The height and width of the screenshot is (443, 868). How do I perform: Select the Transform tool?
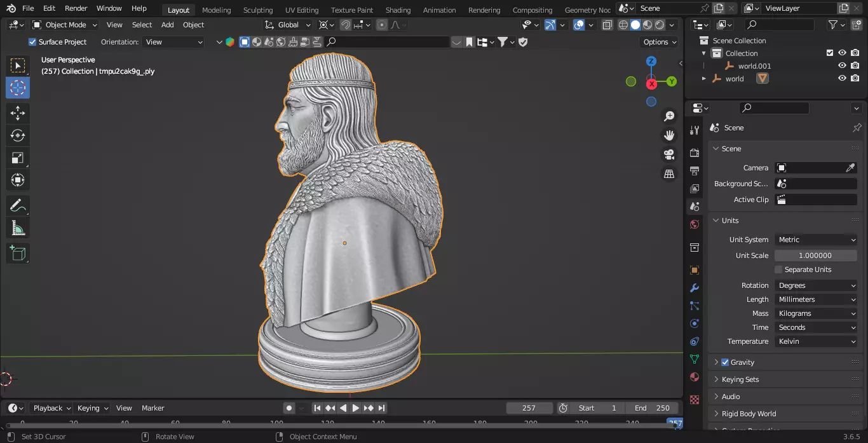(x=18, y=180)
